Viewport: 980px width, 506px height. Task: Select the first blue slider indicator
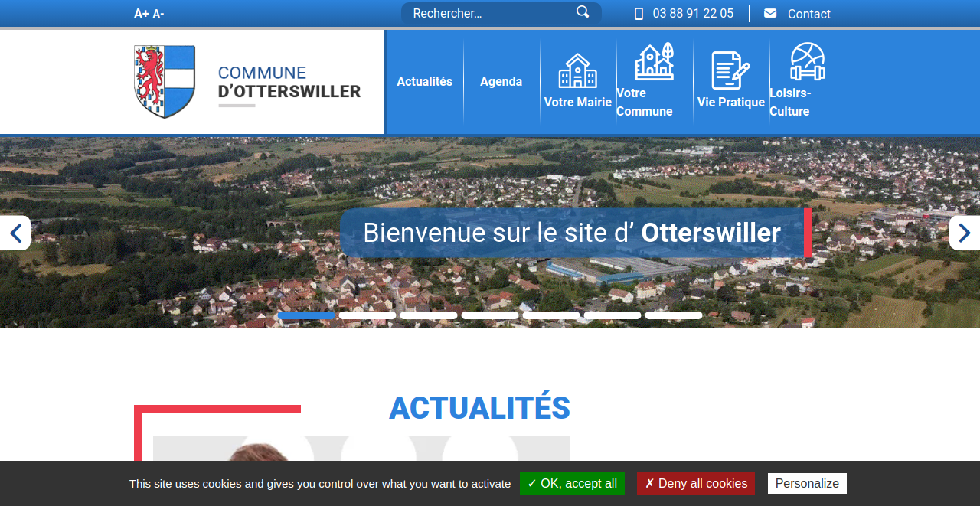click(x=306, y=315)
